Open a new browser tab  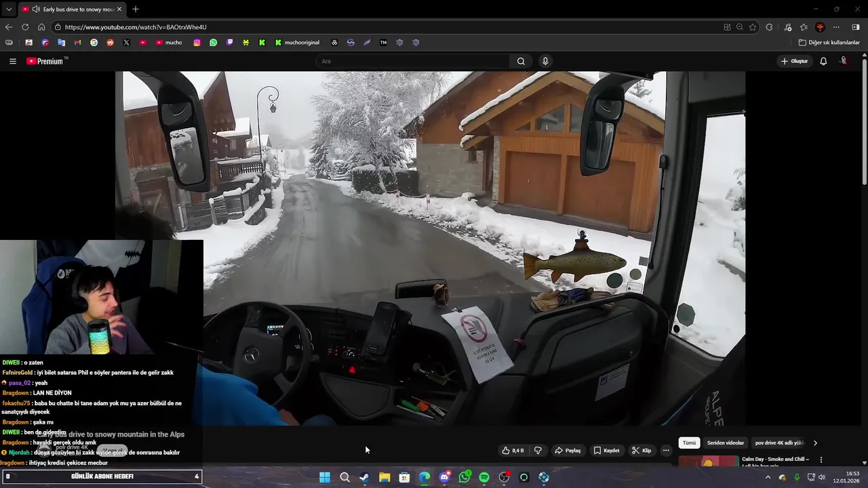click(136, 9)
